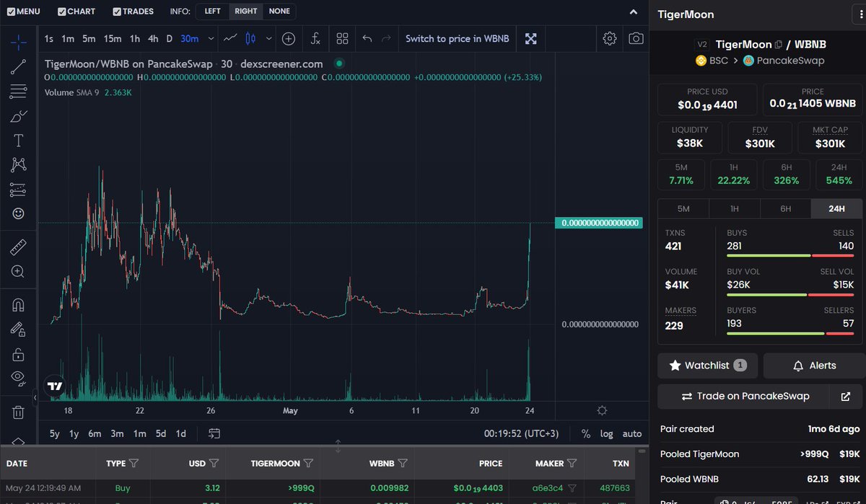Switch chart interval to 1h
The image size is (866, 504).
pos(135,38)
